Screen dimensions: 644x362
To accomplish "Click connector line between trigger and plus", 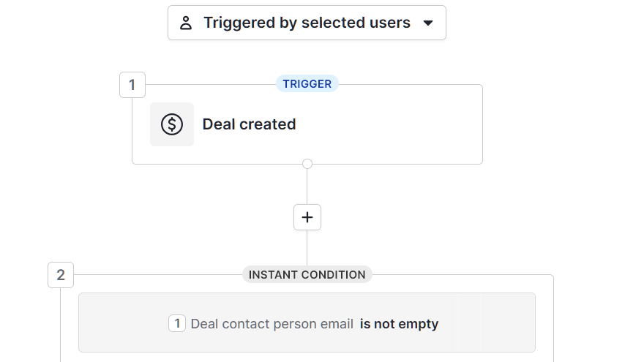I will [307, 186].
